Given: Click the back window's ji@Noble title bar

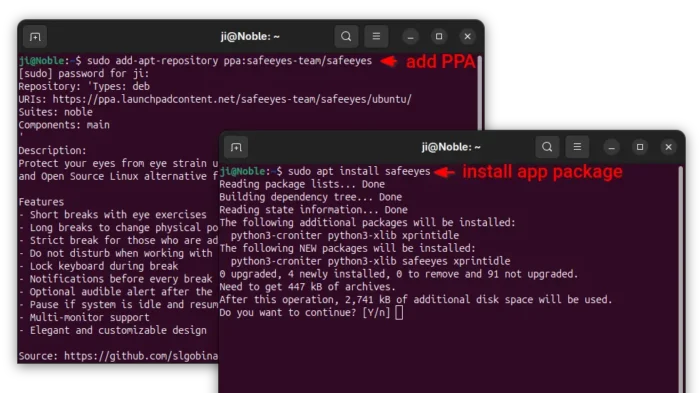Looking at the screenshot, I should [250, 36].
